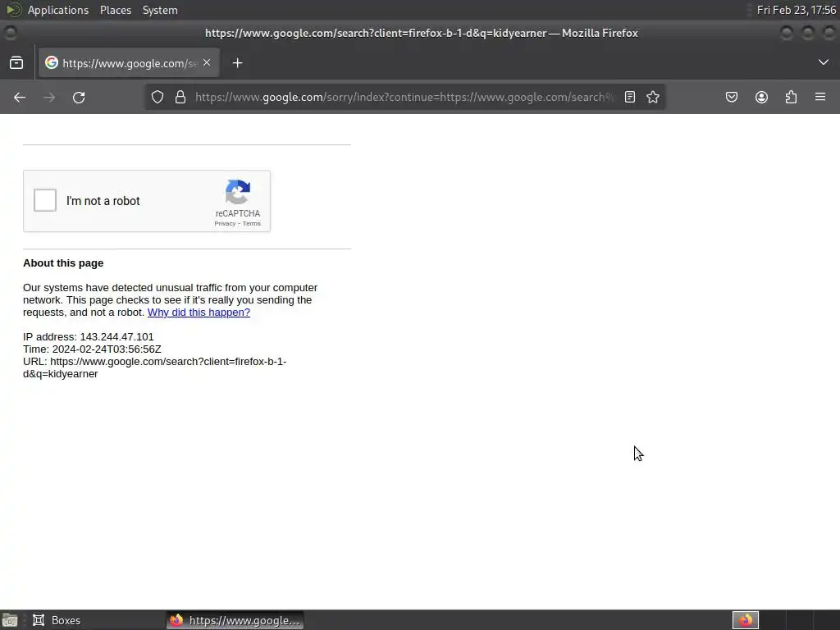Click the window menu button at title bar left
This screenshot has height=630, width=840.
(10, 33)
